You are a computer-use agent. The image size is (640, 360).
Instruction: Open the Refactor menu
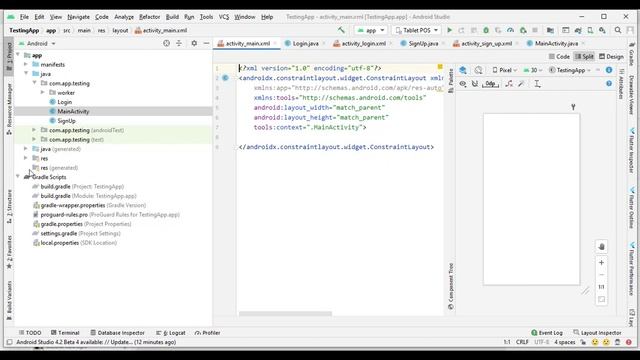[149, 17]
